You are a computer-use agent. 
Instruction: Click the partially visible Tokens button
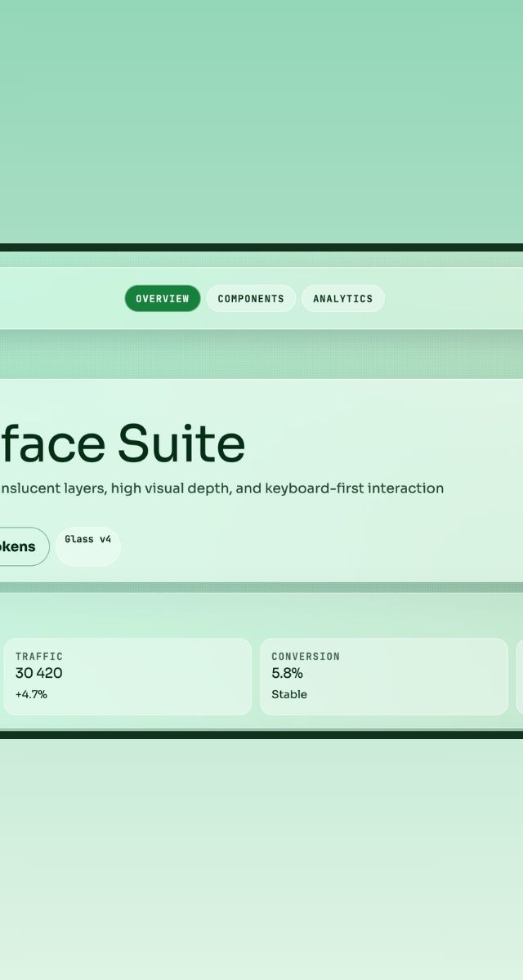click(25, 547)
